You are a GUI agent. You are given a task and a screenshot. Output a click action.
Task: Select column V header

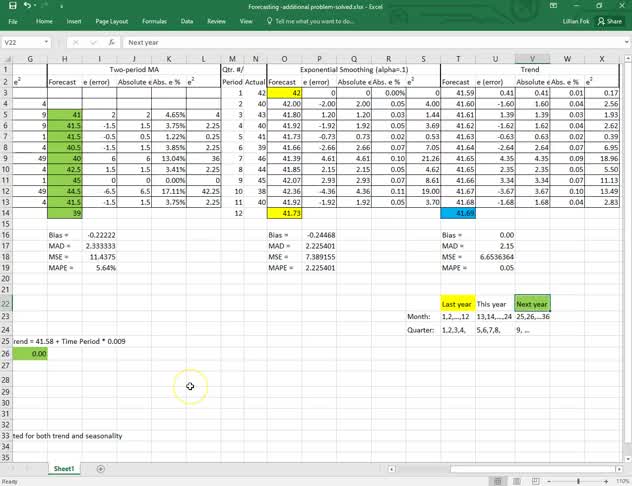(x=531, y=58)
